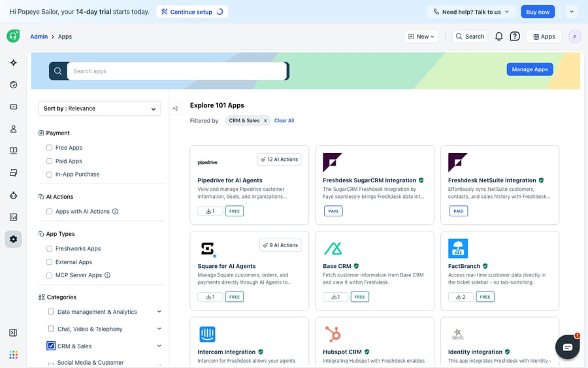This screenshot has height=368, width=588.
Task: Expand Chat, Video & Telephony subcategories
Action: [159, 329]
